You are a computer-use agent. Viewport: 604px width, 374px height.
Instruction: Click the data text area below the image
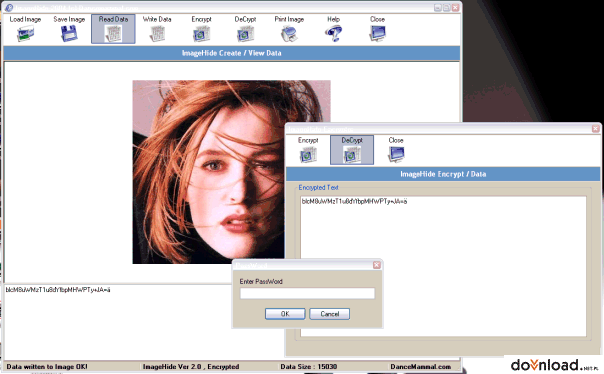click(x=118, y=322)
